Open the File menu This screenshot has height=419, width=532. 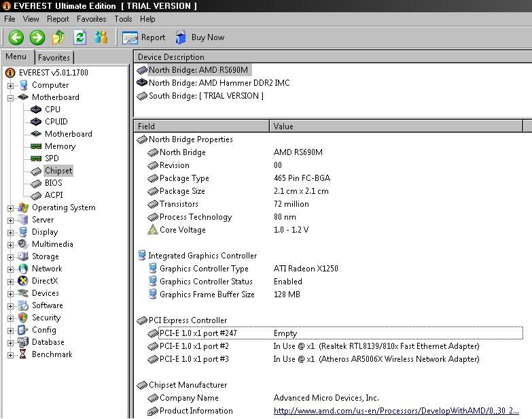pyautogui.click(x=10, y=19)
